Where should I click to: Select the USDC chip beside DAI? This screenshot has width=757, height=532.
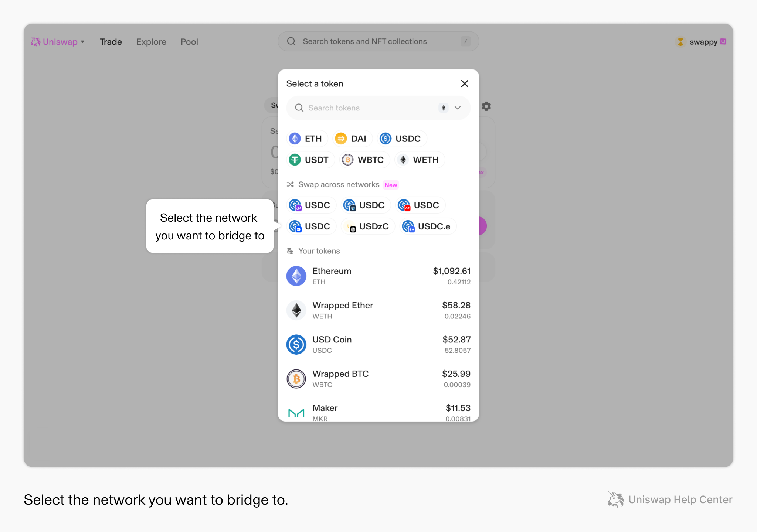click(x=402, y=139)
